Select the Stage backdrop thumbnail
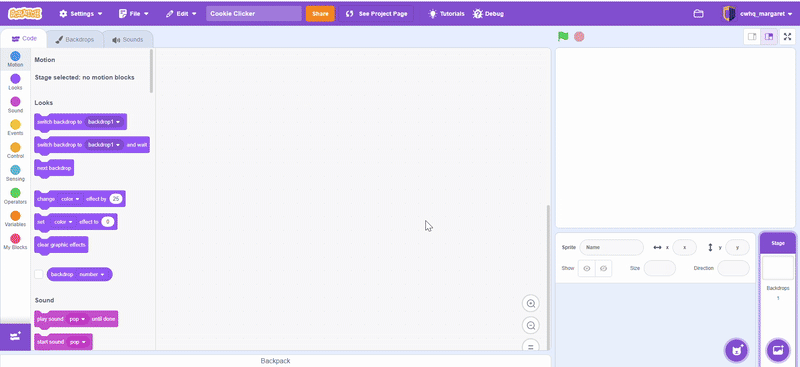Viewport: 800px width, 367px height. [x=778, y=268]
